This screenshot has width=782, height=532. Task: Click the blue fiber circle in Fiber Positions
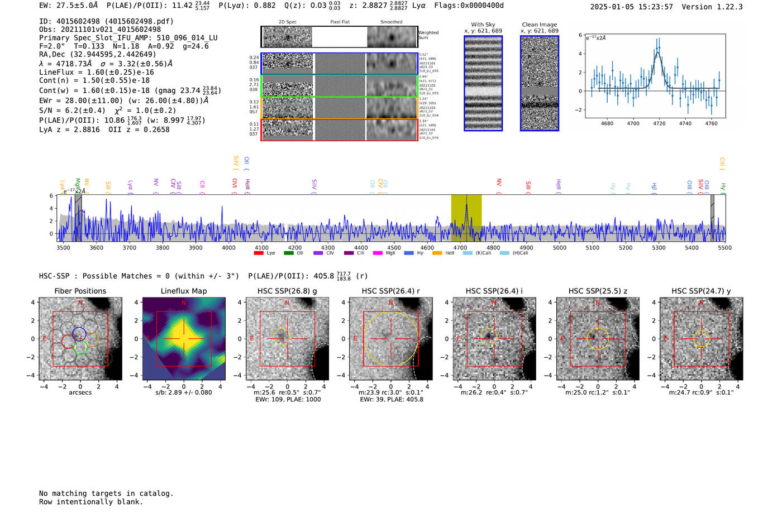pos(79,334)
